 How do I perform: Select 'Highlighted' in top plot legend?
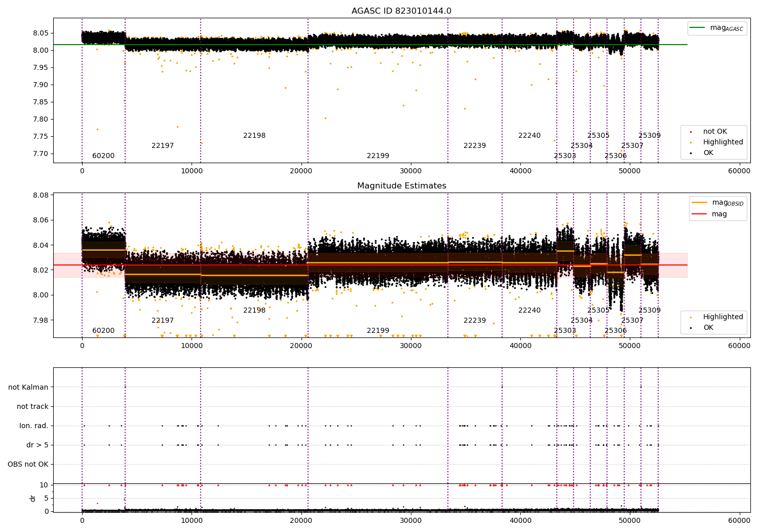pyautogui.click(x=716, y=142)
